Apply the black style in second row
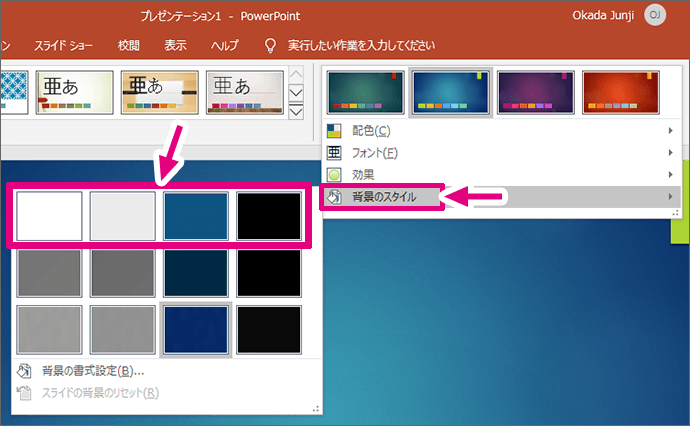The image size is (690, 426). [x=269, y=273]
